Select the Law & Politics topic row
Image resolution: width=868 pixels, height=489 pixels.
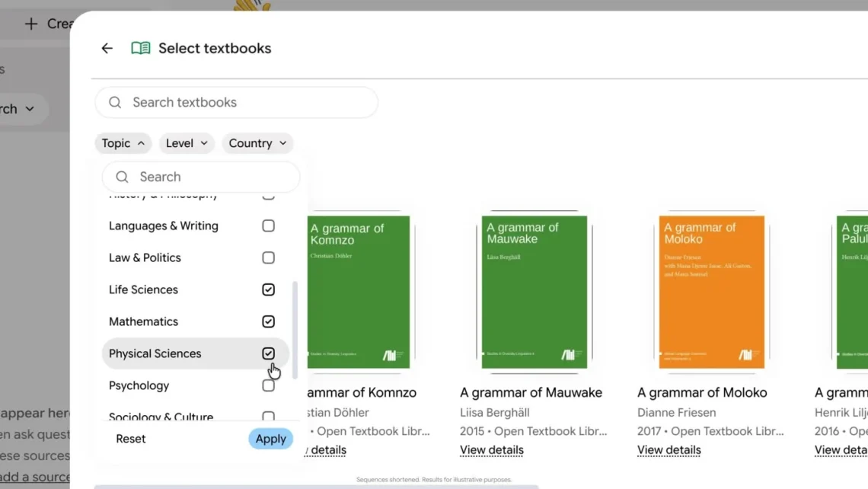(x=195, y=258)
